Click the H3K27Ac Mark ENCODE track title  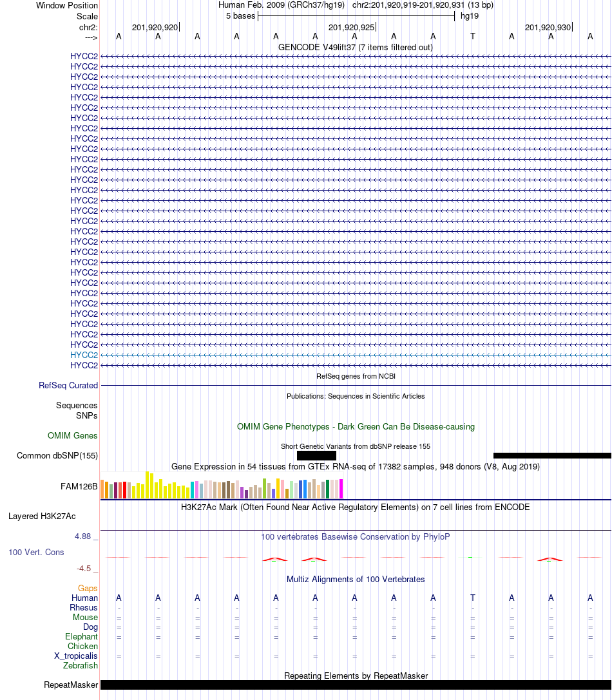pos(356,507)
